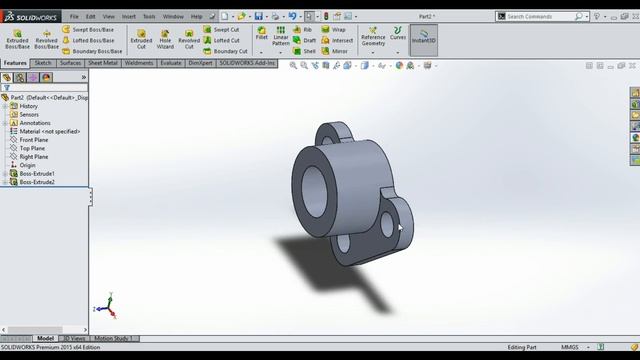Open the Save dropdown arrow
640x360 pixels.
[267, 17]
